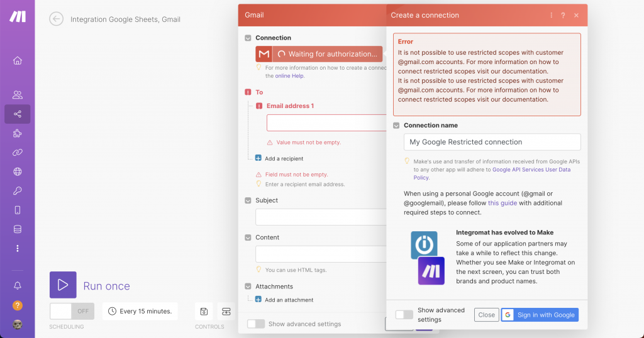Go back with the arrow circle icon
The image size is (644, 338).
[56, 19]
